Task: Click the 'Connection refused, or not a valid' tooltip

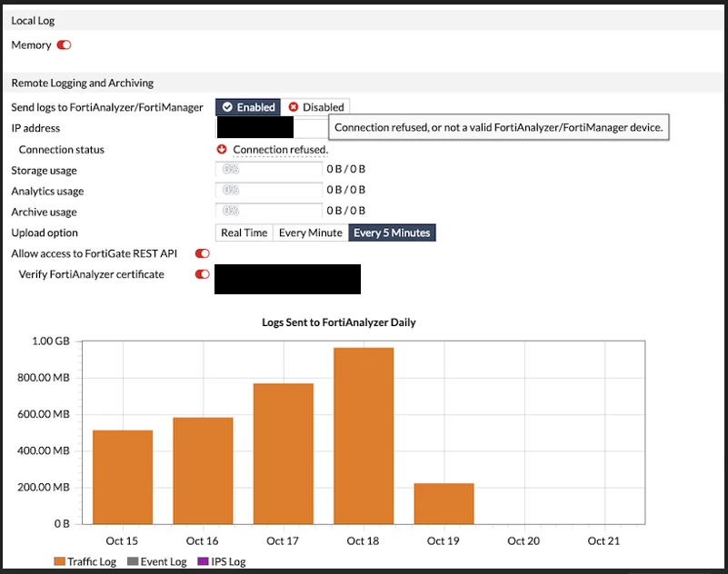Action: coord(499,127)
